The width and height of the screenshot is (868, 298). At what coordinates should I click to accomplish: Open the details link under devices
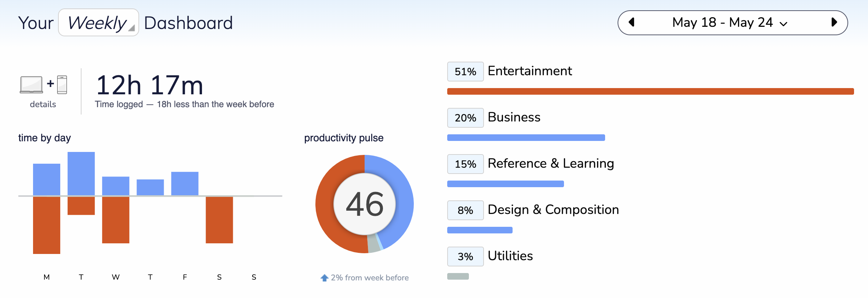point(43,104)
